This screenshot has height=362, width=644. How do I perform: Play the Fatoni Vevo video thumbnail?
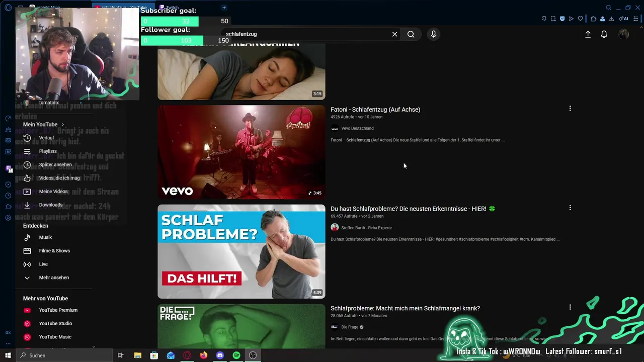click(x=242, y=152)
